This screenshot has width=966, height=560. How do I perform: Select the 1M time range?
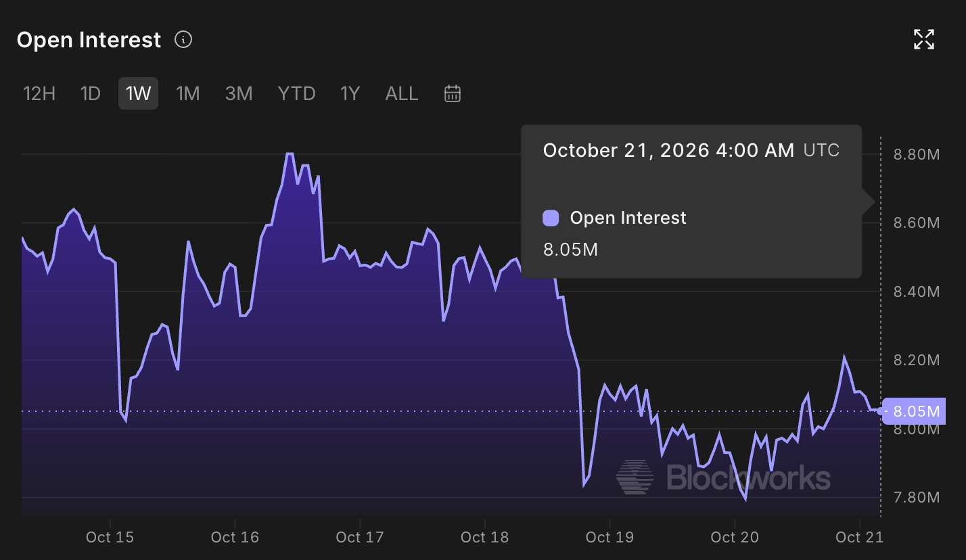[x=188, y=93]
